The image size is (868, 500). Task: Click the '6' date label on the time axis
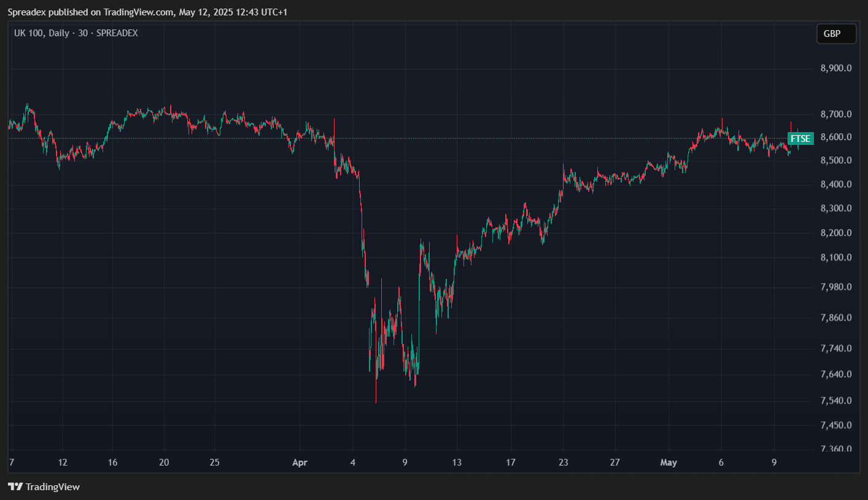pyautogui.click(x=721, y=463)
